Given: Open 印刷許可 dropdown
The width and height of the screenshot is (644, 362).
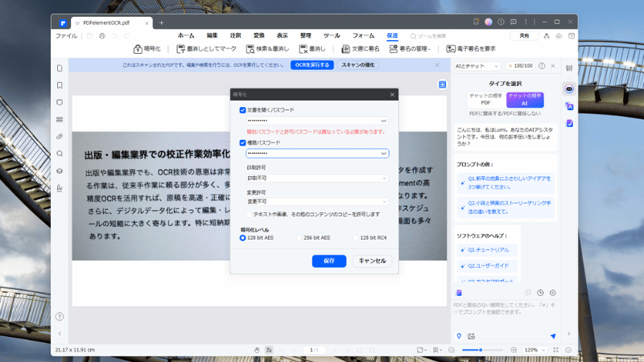Looking at the screenshot, I should pyautogui.click(x=317, y=178).
